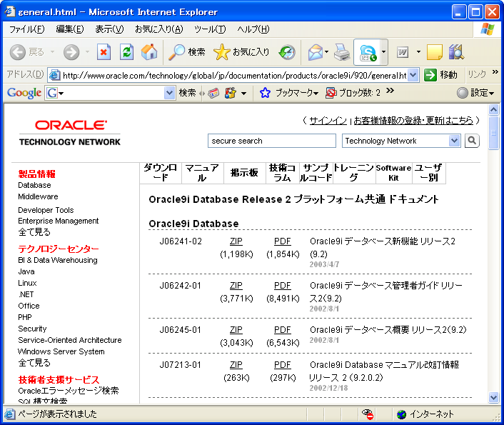Open the ヘルプ(H) menu
The image size is (504, 425).
pyautogui.click(x=253, y=29)
